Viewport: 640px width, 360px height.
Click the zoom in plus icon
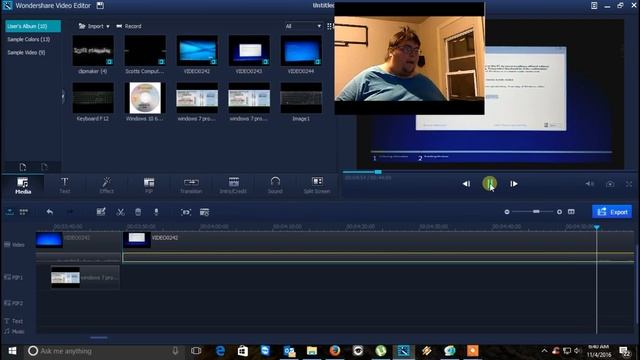(x=559, y=212)
